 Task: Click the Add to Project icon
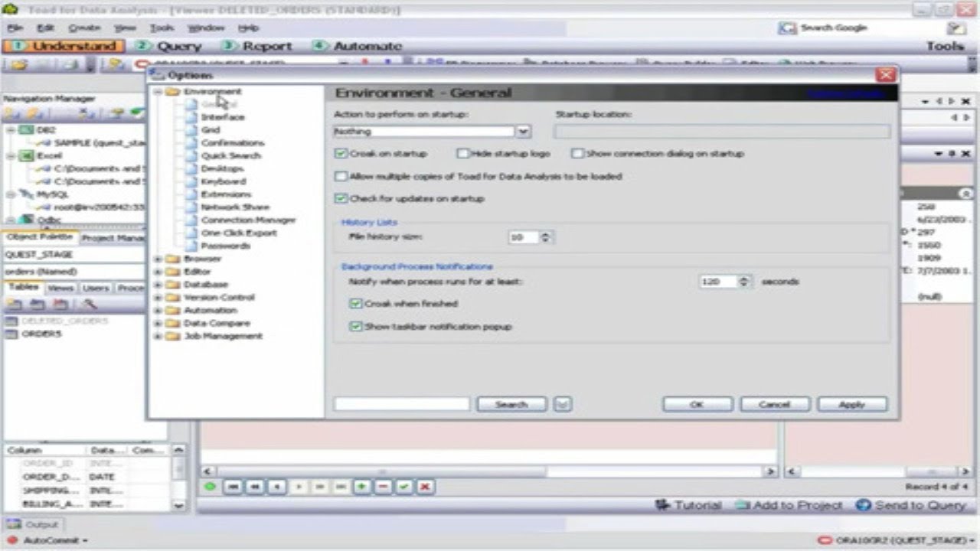click(742, 505)
